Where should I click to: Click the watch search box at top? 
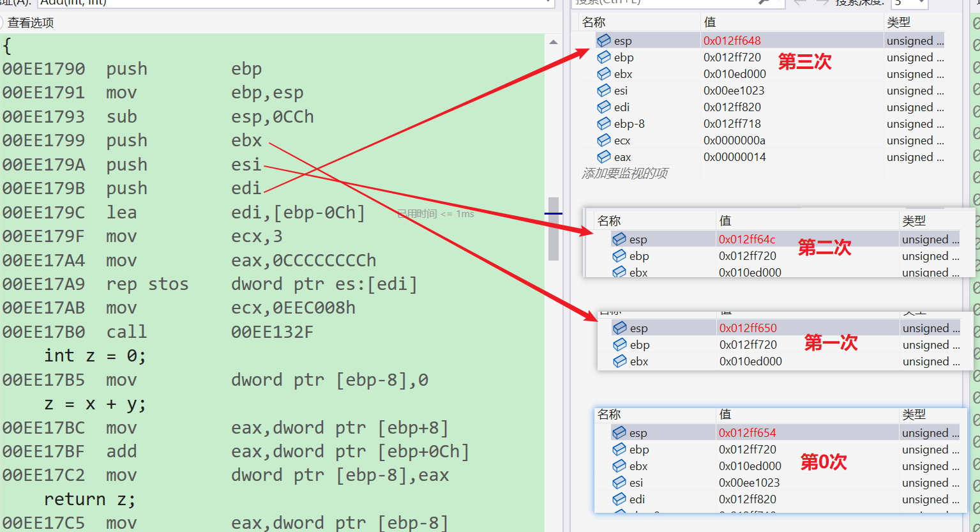coord(677,3)
